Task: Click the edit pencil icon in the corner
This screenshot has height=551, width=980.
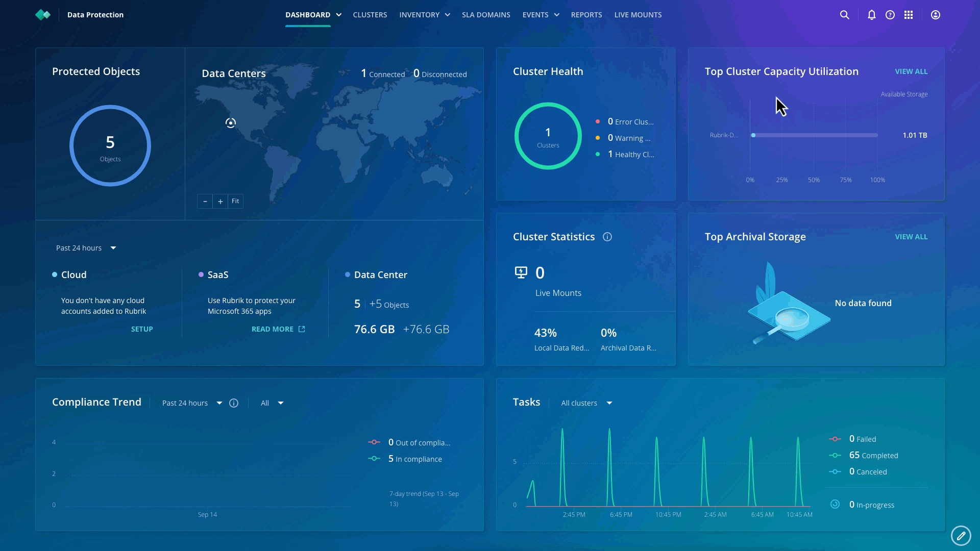Action: pyautogui.click(x=961, y=536)
